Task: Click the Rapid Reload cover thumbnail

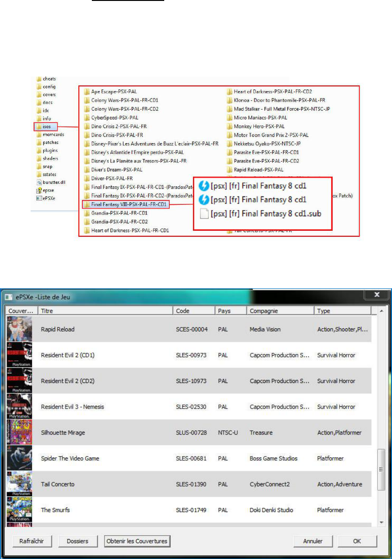Action: pyautogui.click(x=19, y=329)
